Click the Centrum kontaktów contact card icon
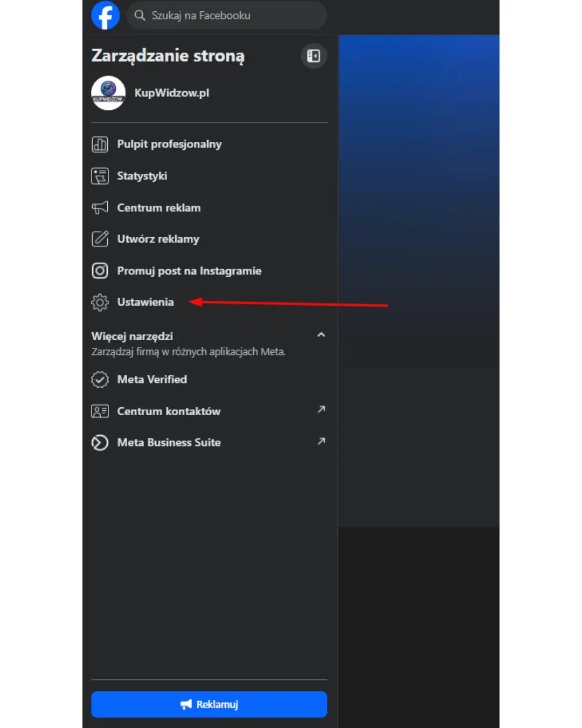Viewport: 582px width, 728px height. pyautogui.click(x=100, y=411)
